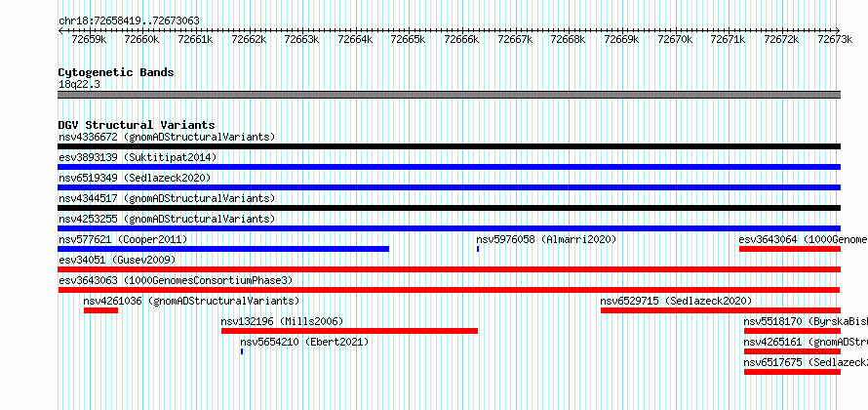Click the 72672k ruler tick label
This screenshot has width=868, height=410.
(x=781, y=39)
